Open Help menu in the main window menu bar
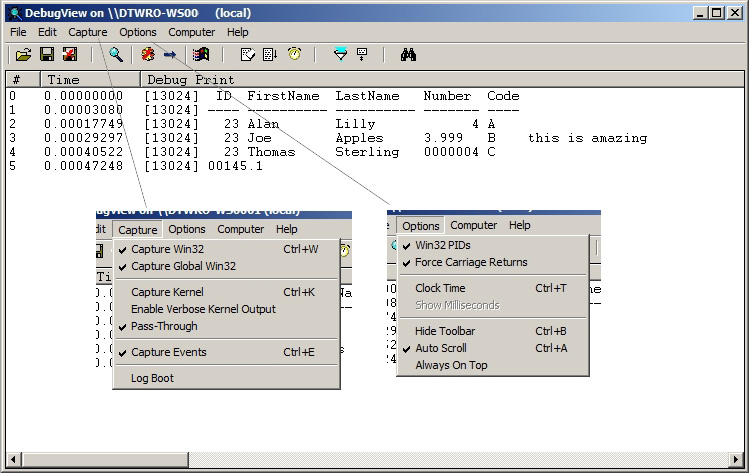The height and width of the screenshot is (473, 749). 237,32
